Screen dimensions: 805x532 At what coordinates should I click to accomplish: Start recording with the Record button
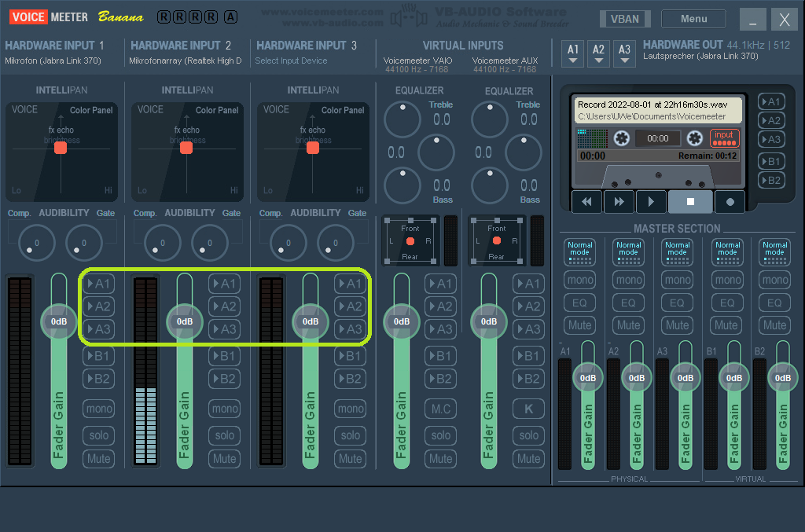[730, 202]
